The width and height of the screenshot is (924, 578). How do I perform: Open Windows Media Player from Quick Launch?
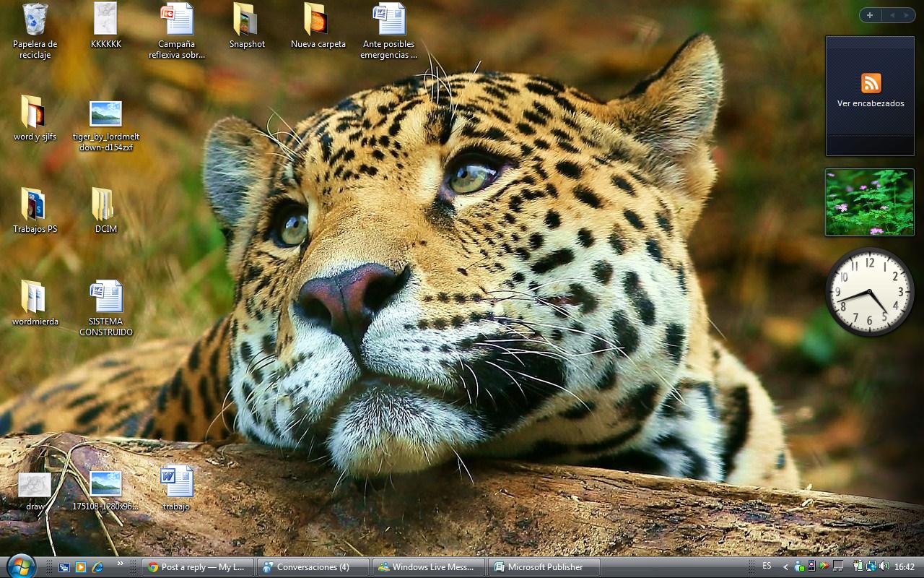81,567
